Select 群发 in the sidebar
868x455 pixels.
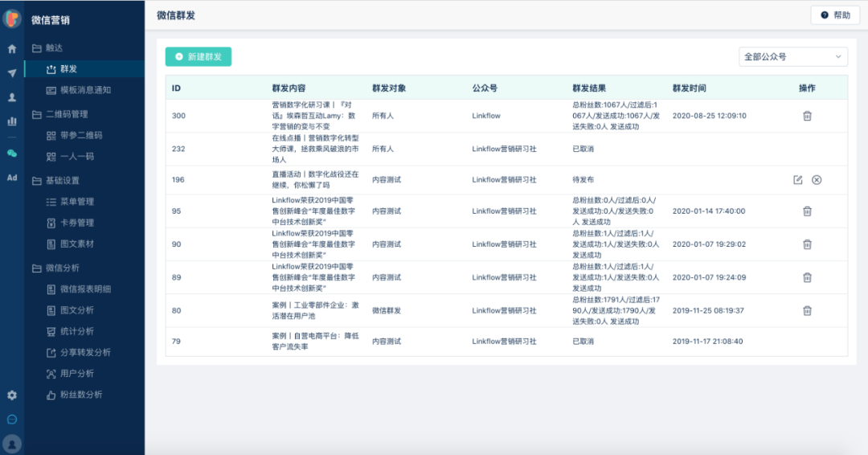(x=84, y=69)
